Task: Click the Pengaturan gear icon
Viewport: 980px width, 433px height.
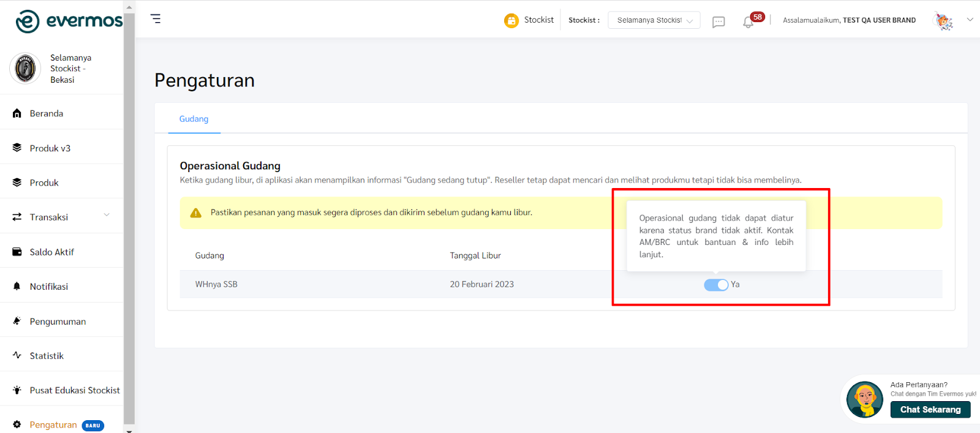Action: [x=17, y=424]
